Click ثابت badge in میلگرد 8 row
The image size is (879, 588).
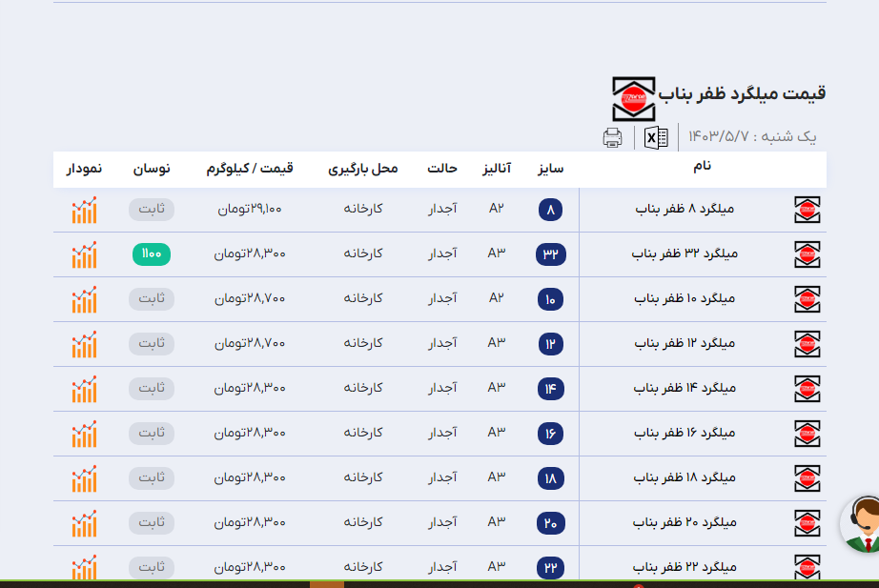[152, 210]
